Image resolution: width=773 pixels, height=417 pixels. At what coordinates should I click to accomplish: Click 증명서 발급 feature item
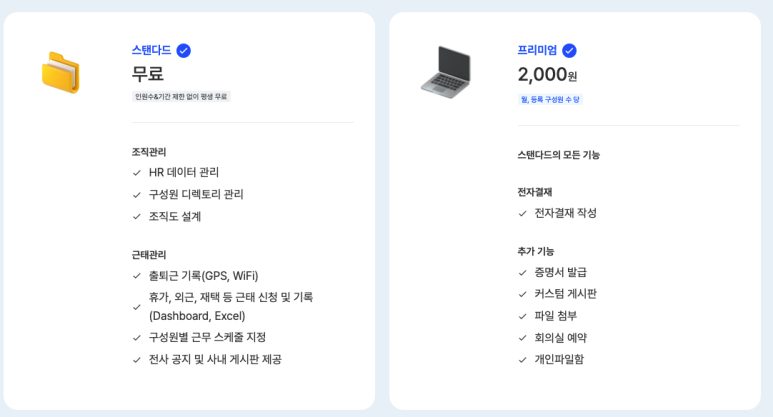point(560,272)
